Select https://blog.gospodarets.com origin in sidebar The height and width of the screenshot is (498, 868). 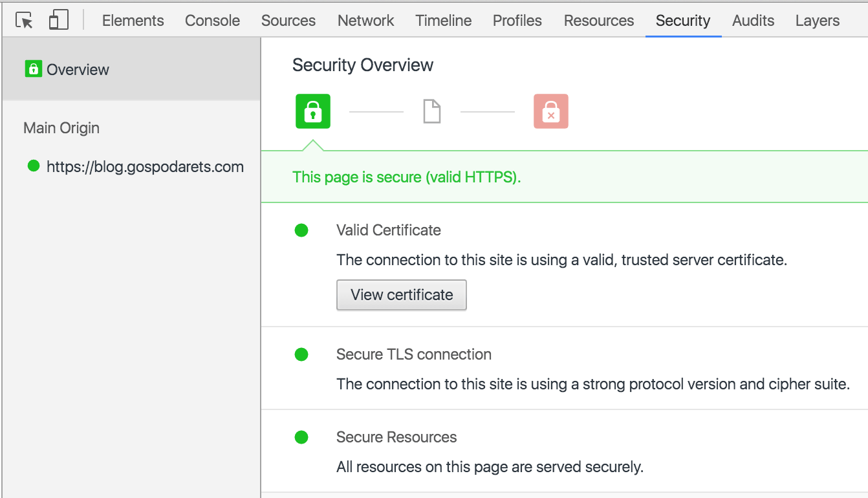145,167
